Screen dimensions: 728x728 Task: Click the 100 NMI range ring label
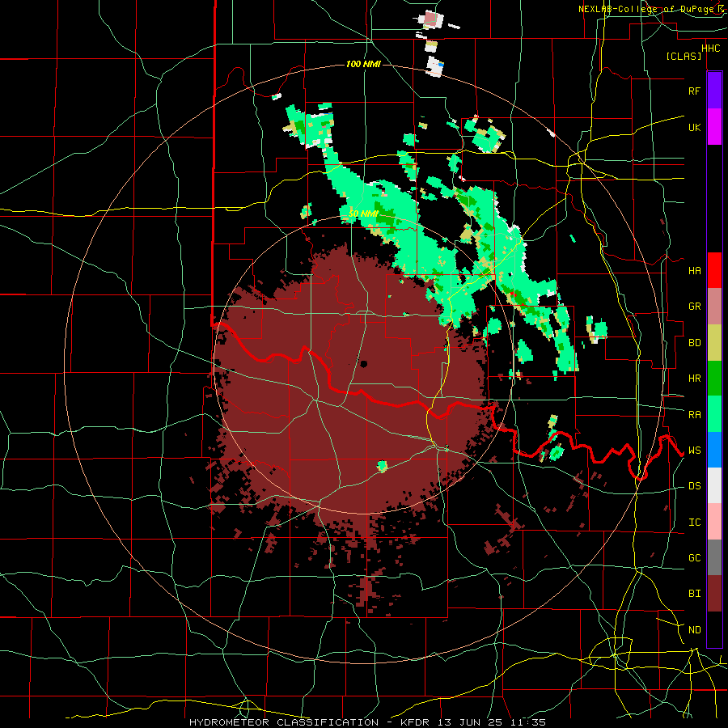click(363, 64)
